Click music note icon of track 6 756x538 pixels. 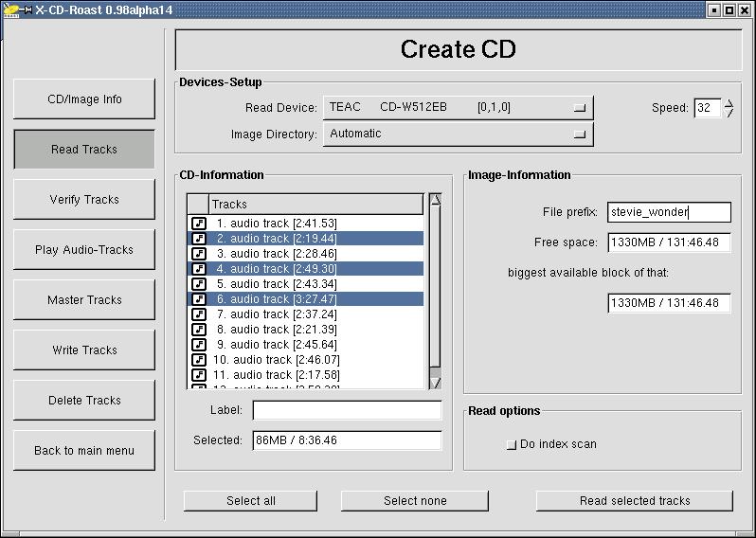tap(199, 299)
